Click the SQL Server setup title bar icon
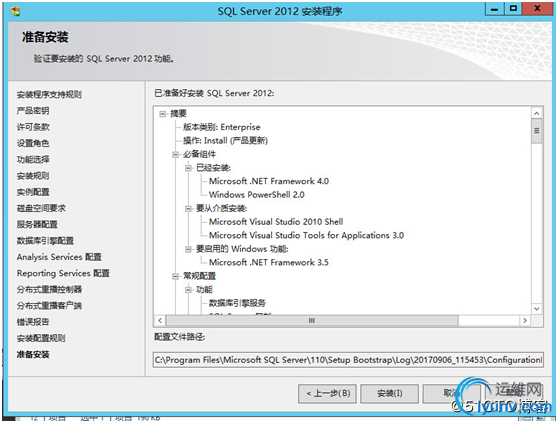This screenshot has width=558, height=423. point(15,11)
